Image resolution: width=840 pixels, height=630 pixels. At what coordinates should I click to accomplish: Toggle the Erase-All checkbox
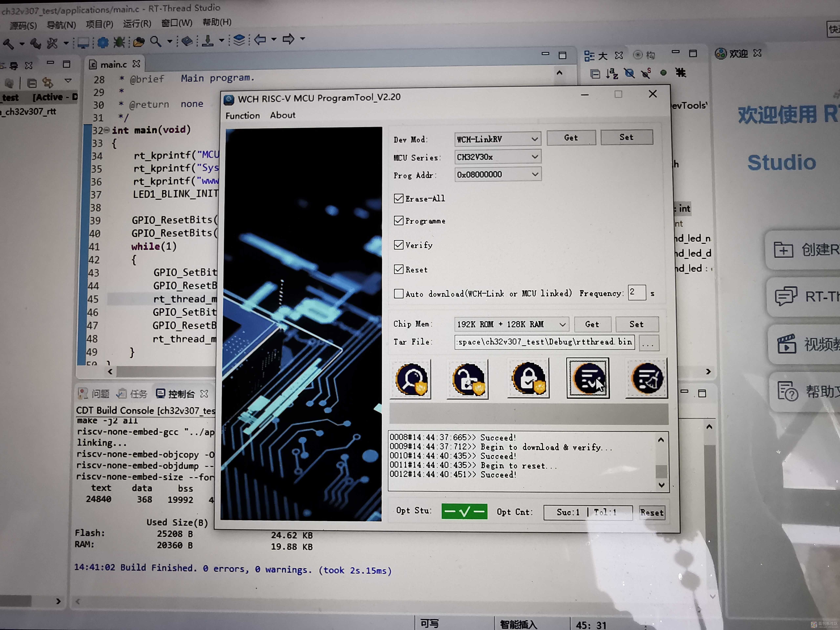(398, 199)
